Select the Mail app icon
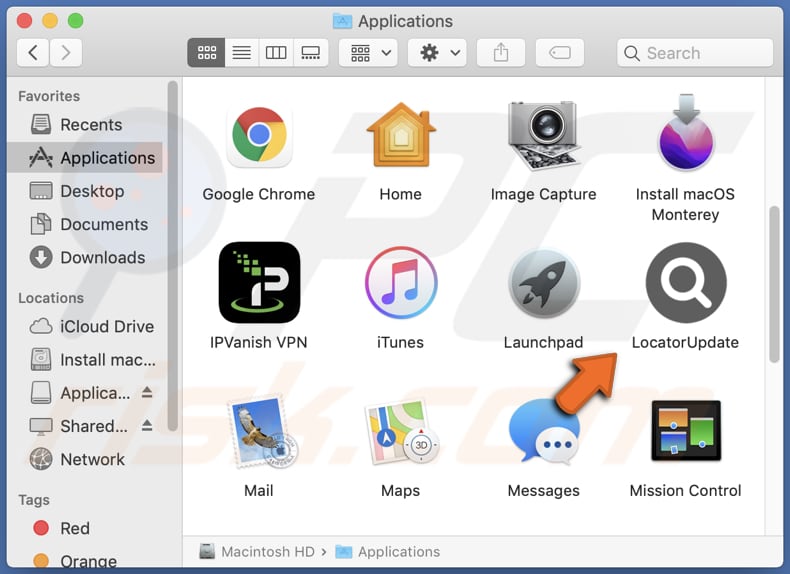The width and height of the screenshot is (790, 574). (x=262, y=432)
